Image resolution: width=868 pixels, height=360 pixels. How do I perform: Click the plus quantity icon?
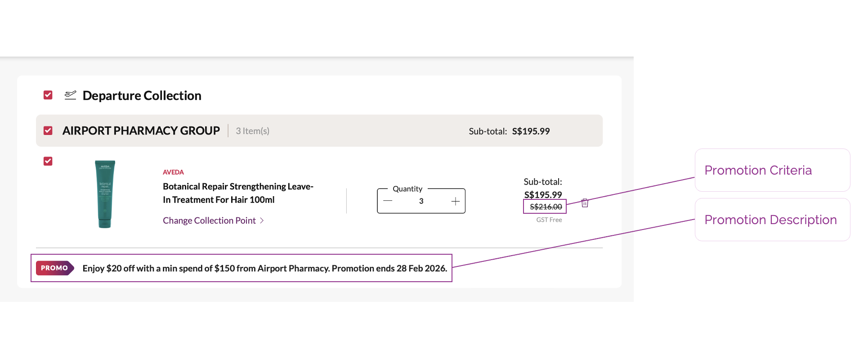point(455,201)
